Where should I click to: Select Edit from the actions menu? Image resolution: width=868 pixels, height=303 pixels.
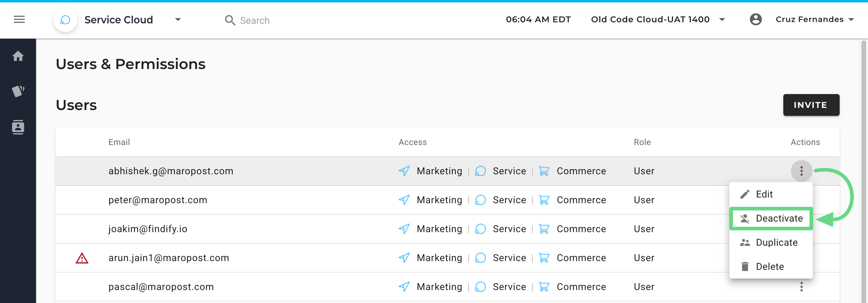tap(764, 194)
